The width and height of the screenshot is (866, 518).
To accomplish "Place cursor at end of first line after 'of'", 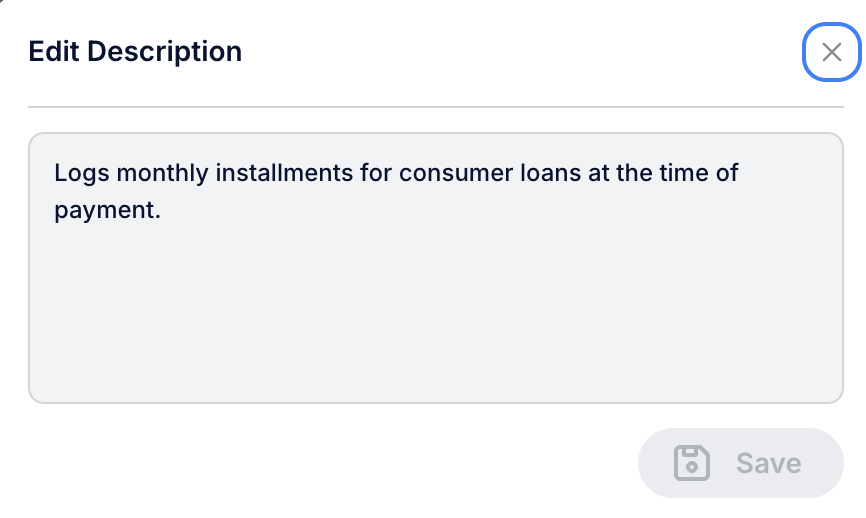I will 740,173.
